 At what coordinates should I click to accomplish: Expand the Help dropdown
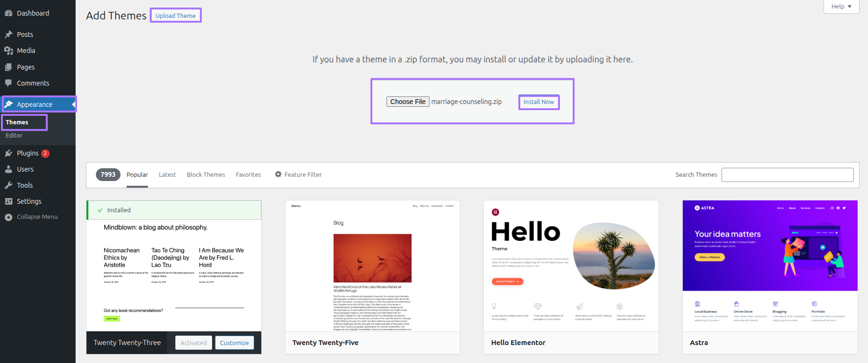(841, 7)
